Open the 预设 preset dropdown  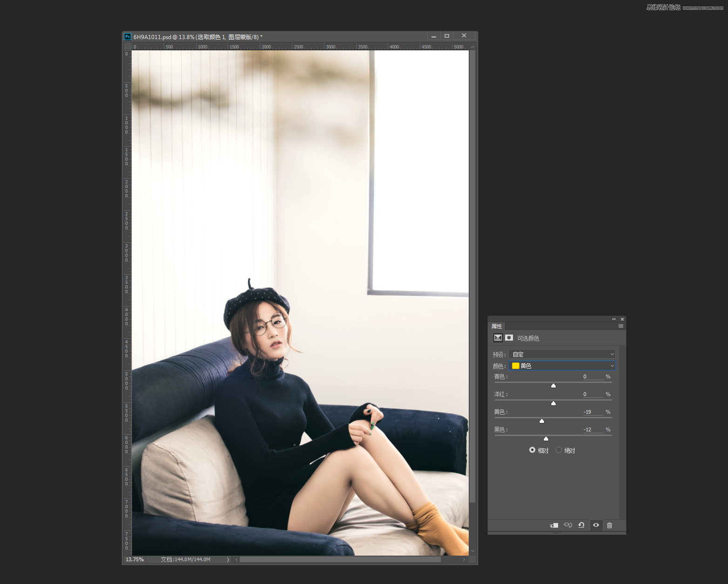[562, 354]
